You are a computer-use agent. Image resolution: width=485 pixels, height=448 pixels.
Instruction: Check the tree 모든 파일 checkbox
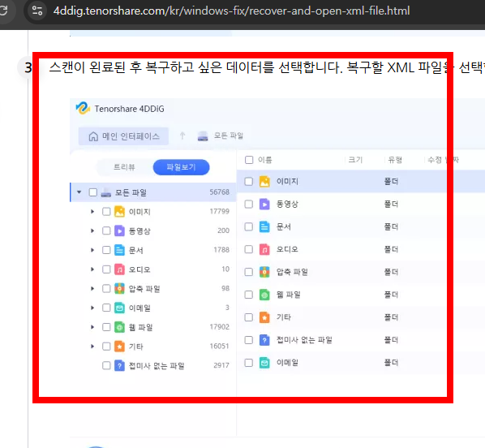93,192
